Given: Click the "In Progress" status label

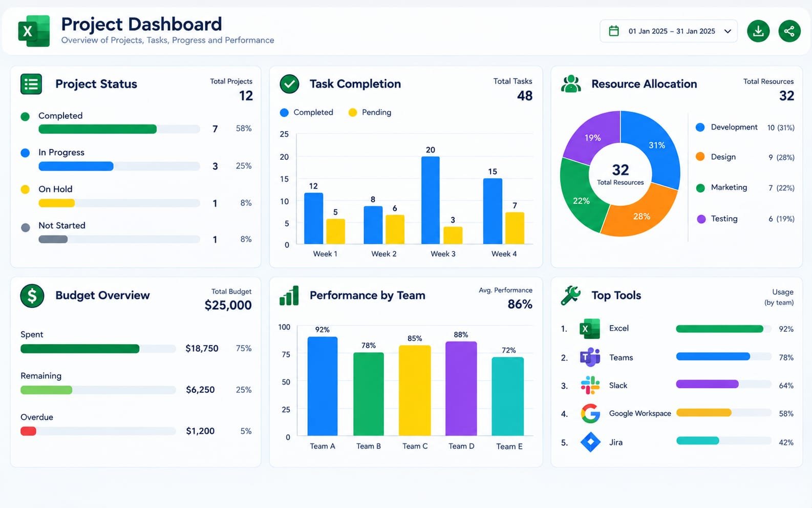Looking at the screenshot, I should pos(61,153).
